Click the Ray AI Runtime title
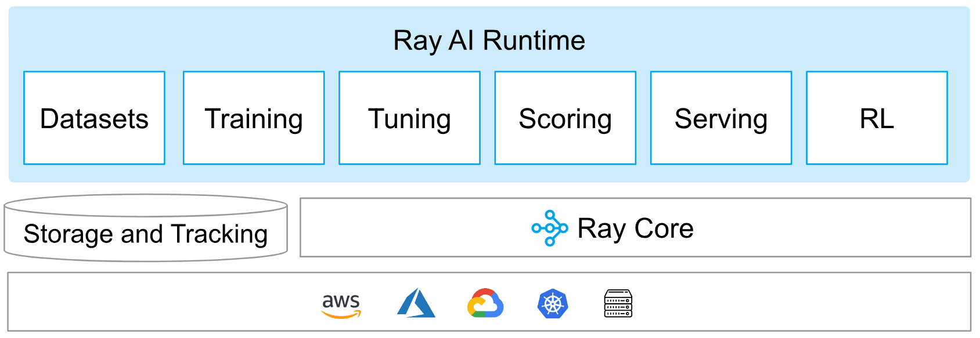The height and width of the screenshot is (338, 980). (x=489, y=41)
